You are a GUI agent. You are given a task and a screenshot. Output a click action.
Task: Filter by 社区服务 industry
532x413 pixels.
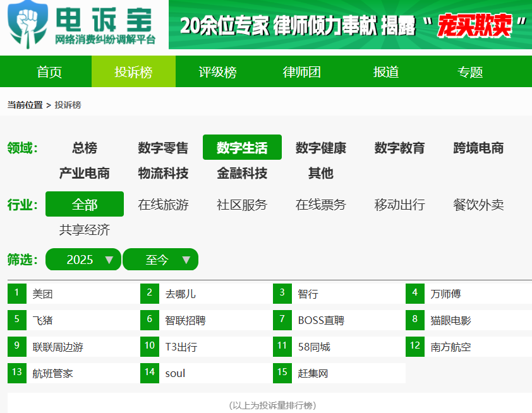click(242, 205)
